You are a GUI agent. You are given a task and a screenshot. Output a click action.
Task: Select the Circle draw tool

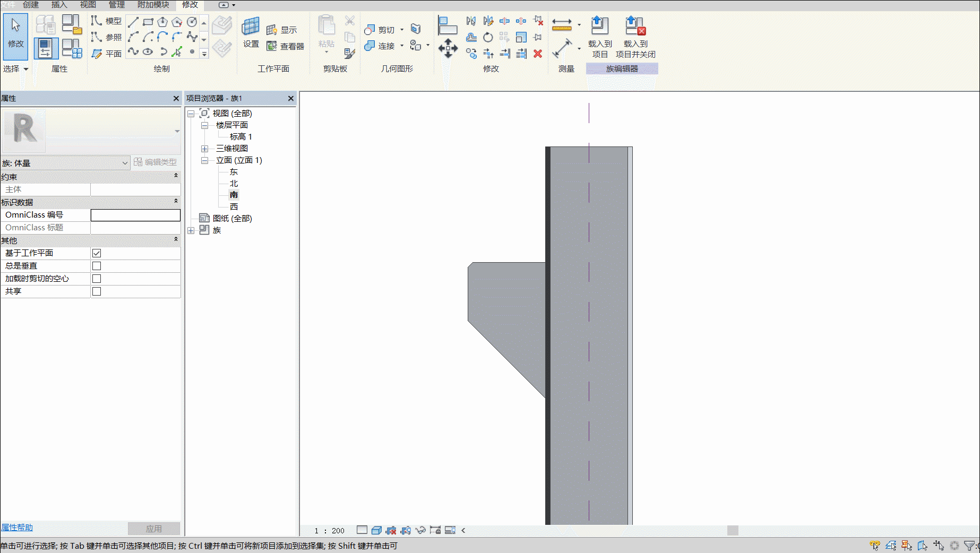coord(192,22)
